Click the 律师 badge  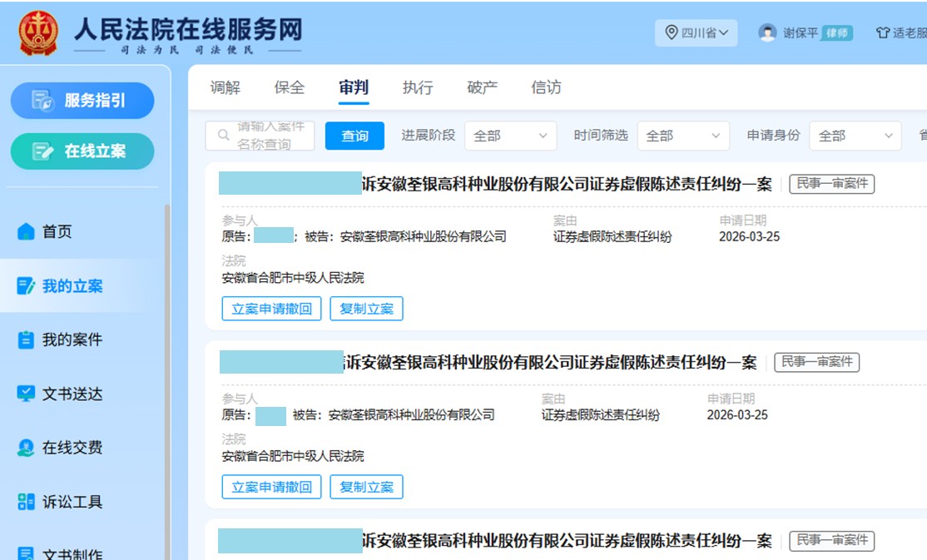836,32
